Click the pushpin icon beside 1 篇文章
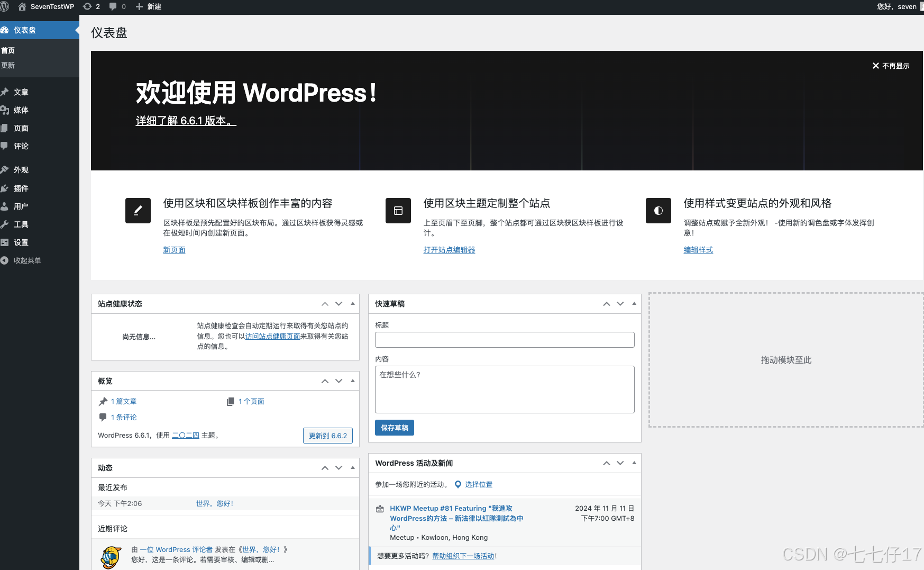This screenshot has width=924, height=570. point(103,401)
